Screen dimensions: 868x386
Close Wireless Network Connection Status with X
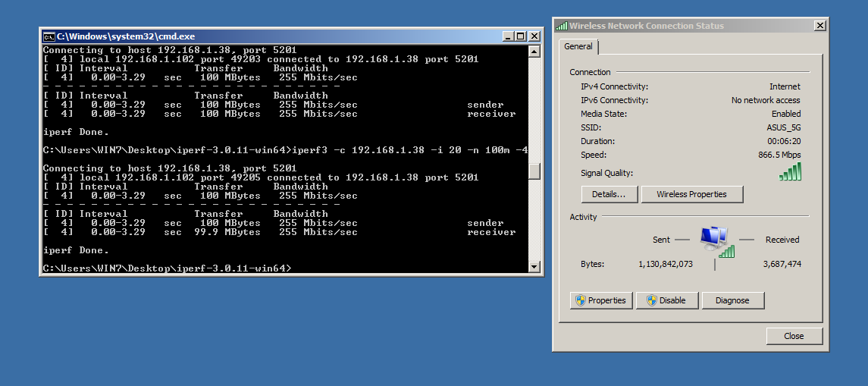(x=819, y=26)
